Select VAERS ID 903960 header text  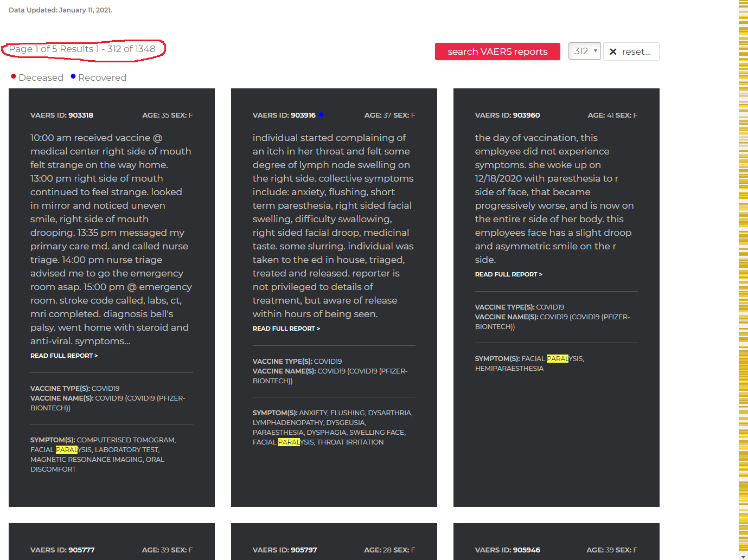point(508,115)
